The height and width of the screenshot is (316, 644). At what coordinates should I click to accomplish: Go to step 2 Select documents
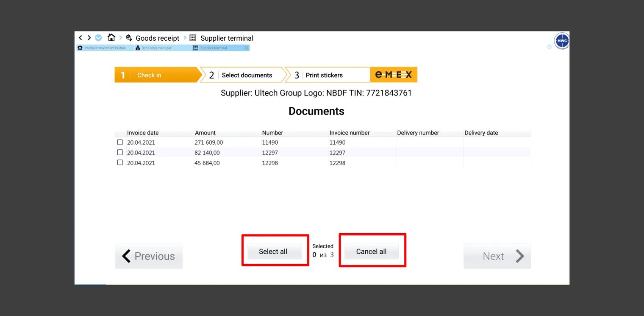coord(243,75)
